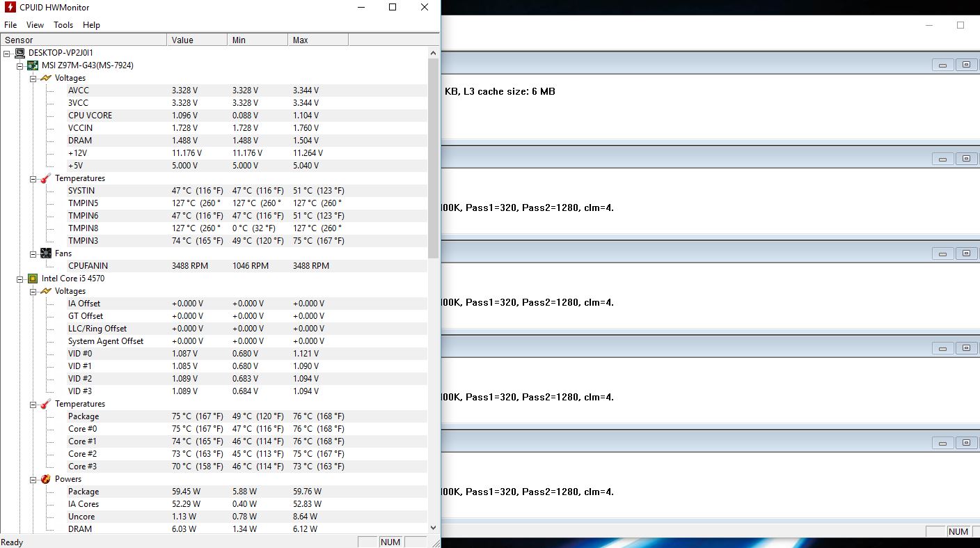This screenshot has height=548, width=980.
Task: Click the Max column header
Action: click(x=318, y=40)
